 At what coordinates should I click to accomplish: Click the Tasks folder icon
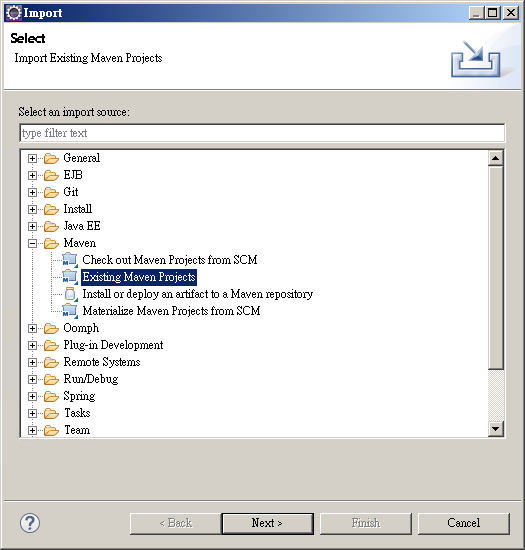click(x=51, y=414)
